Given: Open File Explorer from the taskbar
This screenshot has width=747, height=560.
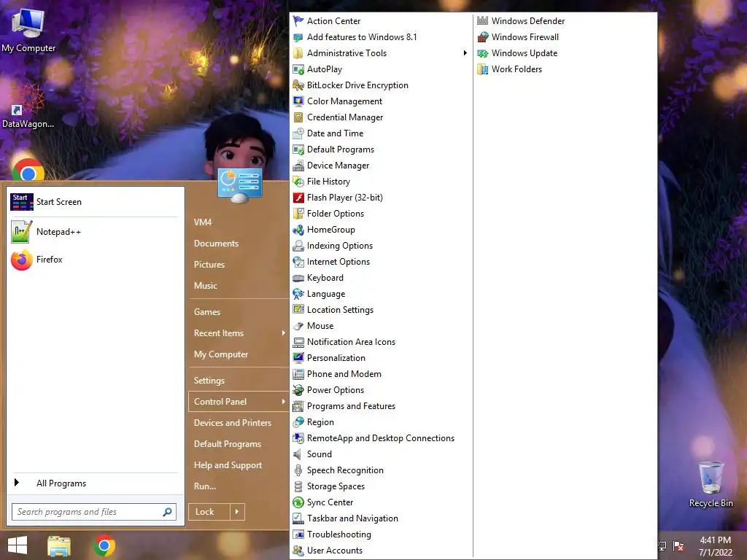Looking at the screenshot, I should click(59, 546).
